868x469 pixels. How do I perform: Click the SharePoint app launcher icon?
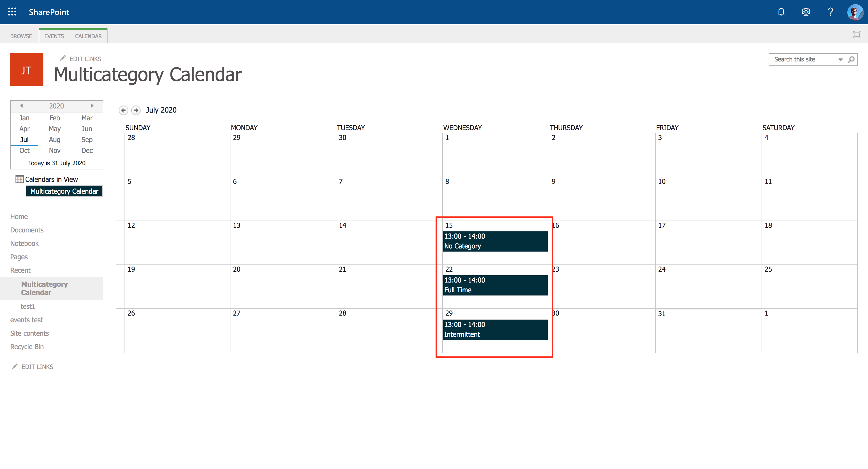[12, 12]
